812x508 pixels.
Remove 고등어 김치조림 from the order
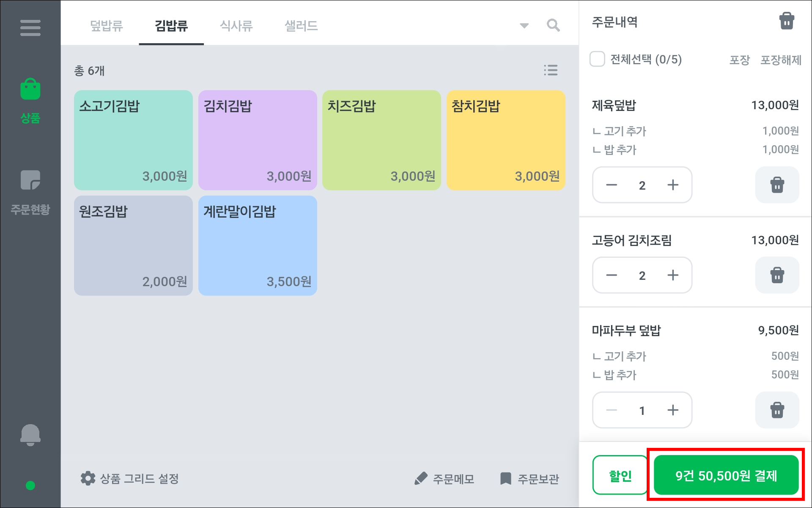[x=777, y=275]
